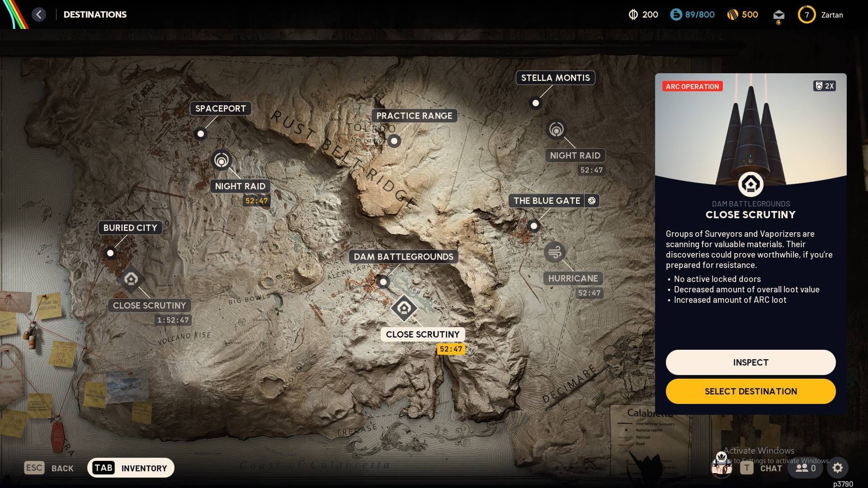The image size is (868, 488).
Task: Click the Zartan level 7 profile badge
Action: [807, 14]
